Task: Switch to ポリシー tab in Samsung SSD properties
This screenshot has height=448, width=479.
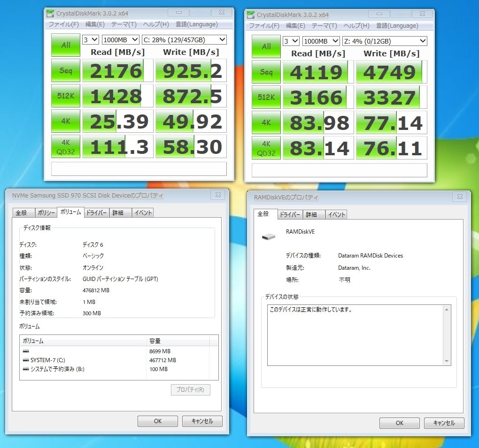Action: 46,213
